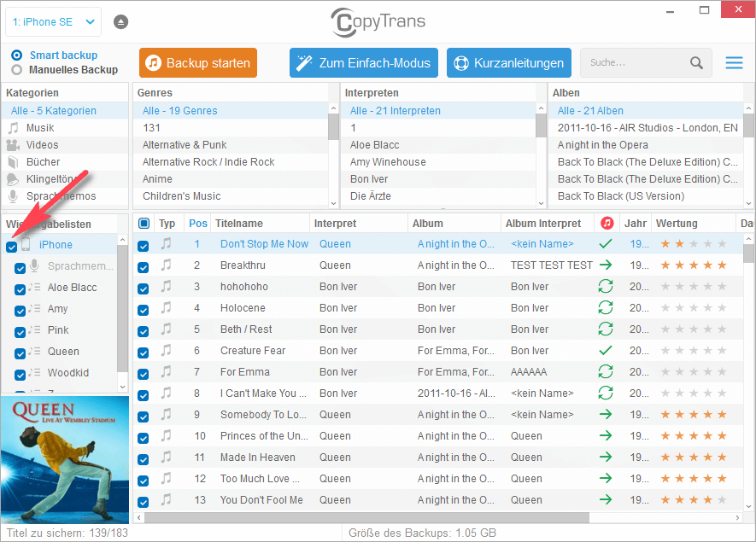Uncheck the Queen playlist checkbox
The width and height of the screenshot is (756, 542).
click(x=20, y=353)
